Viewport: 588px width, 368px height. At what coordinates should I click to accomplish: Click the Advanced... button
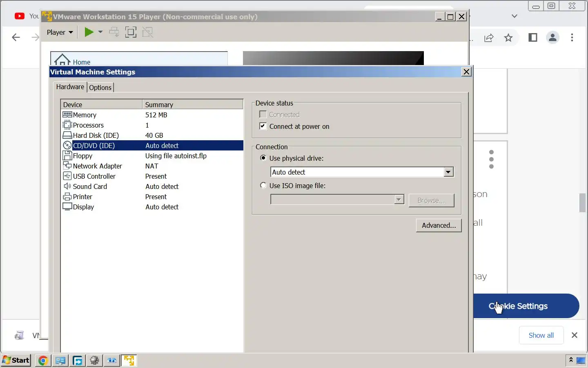[439, 225]
